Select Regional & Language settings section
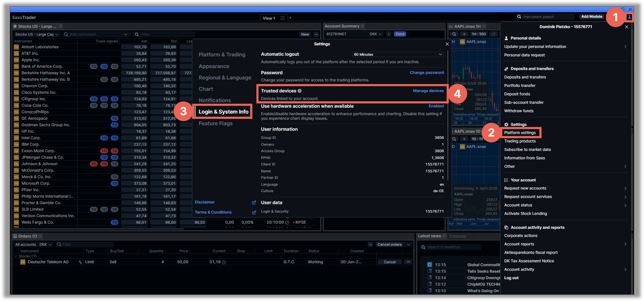Viewport: 644px width, 301px height. 225,78
